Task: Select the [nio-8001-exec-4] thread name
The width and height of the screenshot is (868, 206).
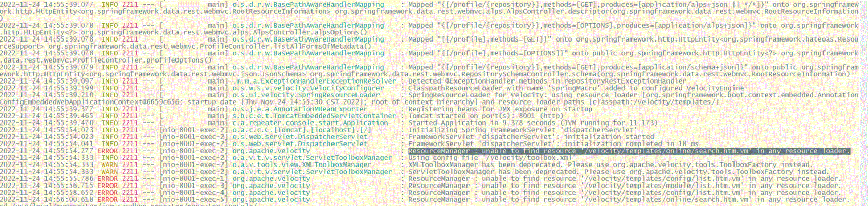Action: click(193, 193)
